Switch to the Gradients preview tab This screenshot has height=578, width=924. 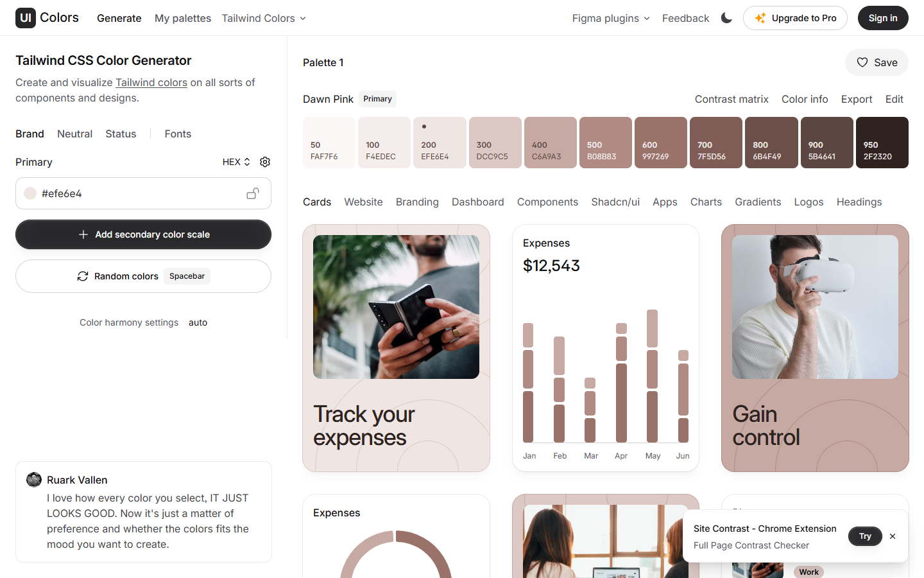coord(758,202)
